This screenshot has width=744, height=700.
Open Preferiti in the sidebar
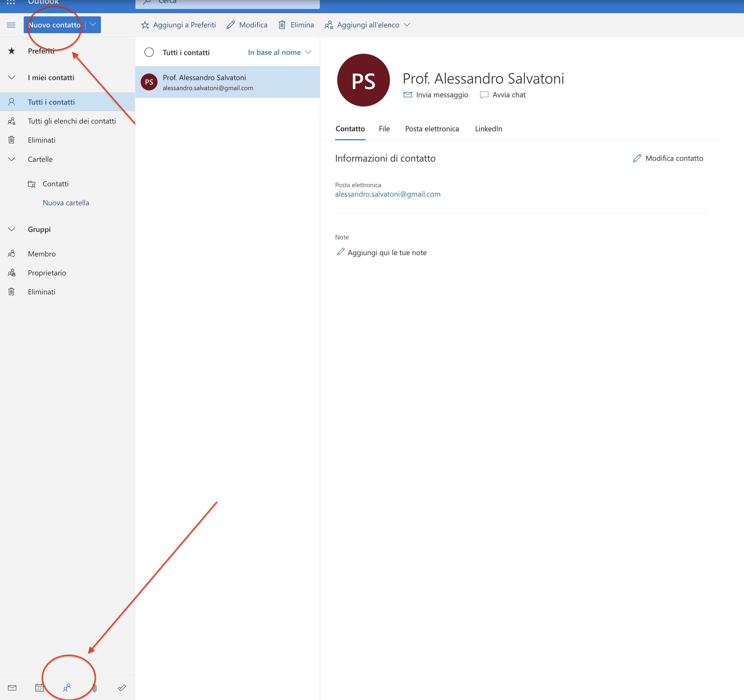click(x=41, y=51)
